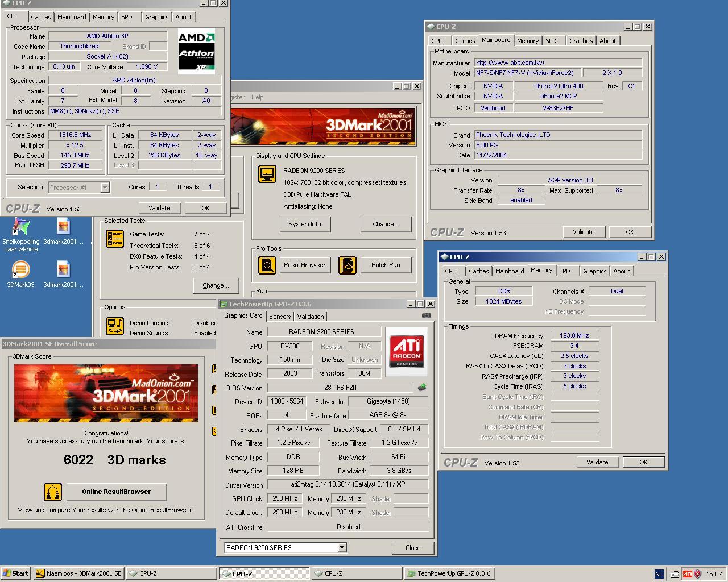Open the Help menu in 3DMark2001
The height and width of the screenshot is (582, 728).
pos(257,97)
